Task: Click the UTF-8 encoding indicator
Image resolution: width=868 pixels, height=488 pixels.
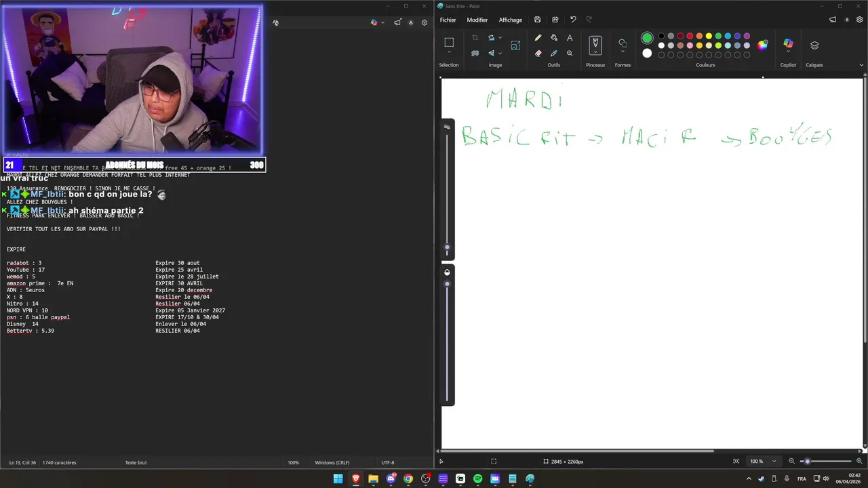Action: coord(387,462)
